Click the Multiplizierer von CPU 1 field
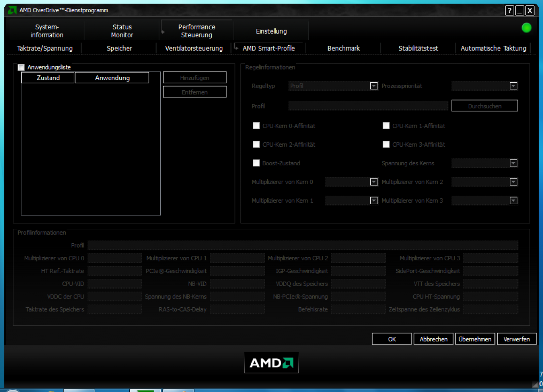Screen dimensions: 543x392 [x=237, y=258]
